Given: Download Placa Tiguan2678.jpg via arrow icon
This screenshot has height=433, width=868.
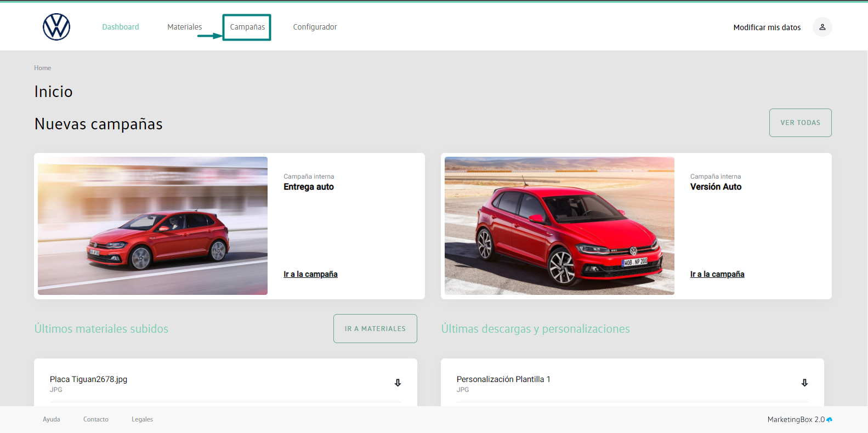Looking at the screenshot, I should pos(398,383).
